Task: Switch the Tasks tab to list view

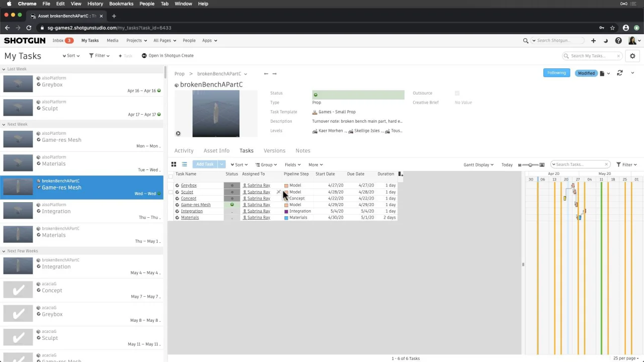Action: (185, 164)
